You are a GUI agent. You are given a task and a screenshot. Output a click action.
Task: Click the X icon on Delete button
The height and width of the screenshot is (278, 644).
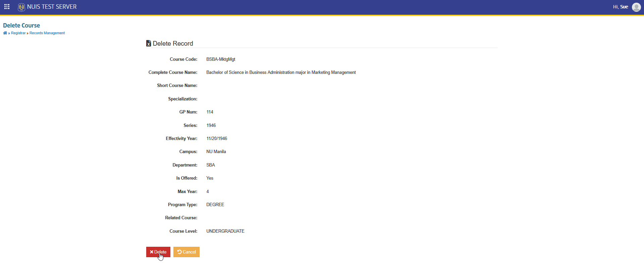(152, 252)
